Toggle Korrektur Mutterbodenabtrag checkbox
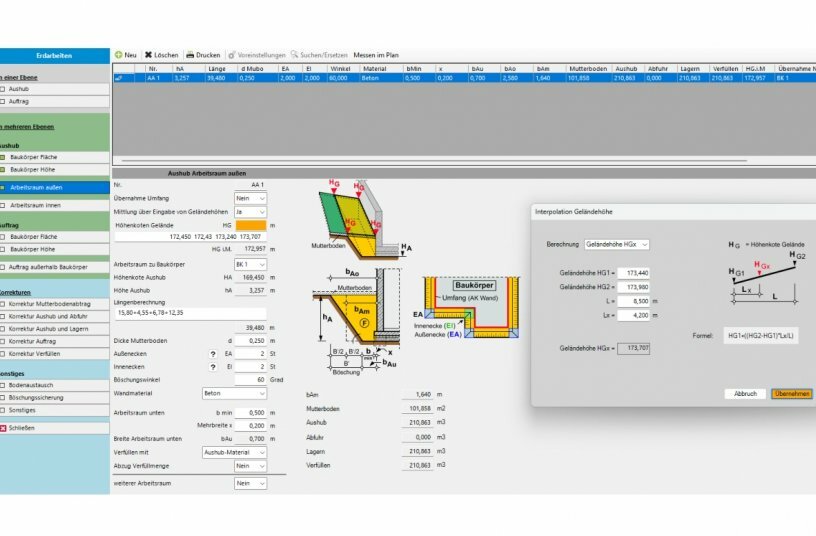Image resolution: width=816 pixels, height=536 pixels. [3, 303]
